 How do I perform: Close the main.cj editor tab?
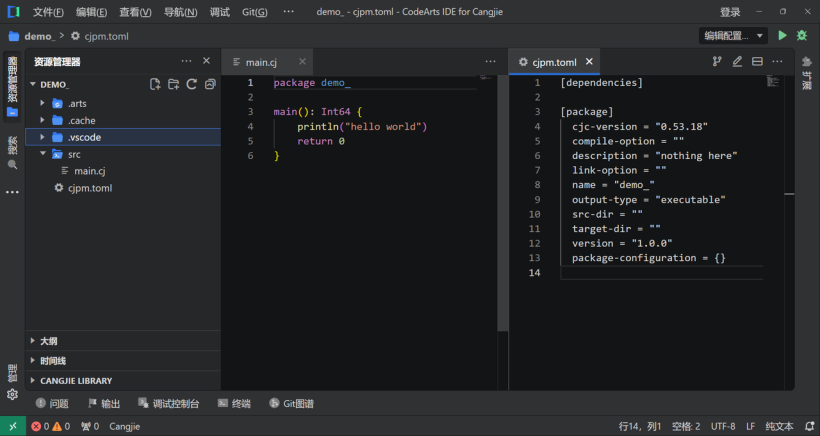point(302,62)
